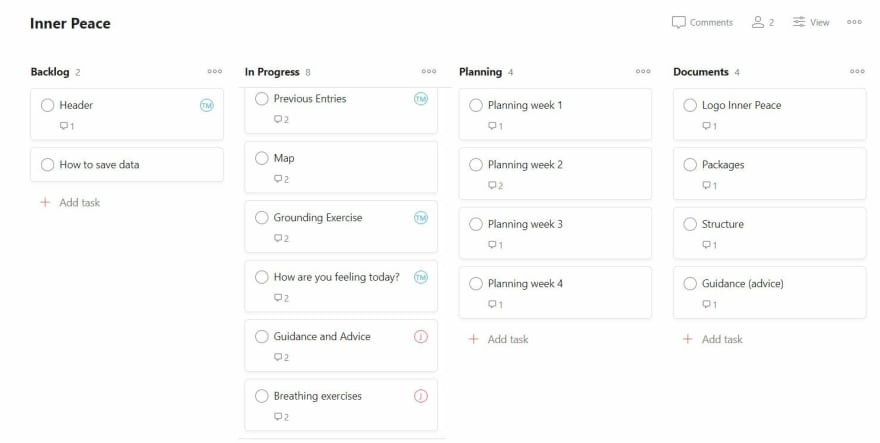Screen dimensions: 880x443
Task: Open comment count icon on Map task
Action: (x=281, y=179)
